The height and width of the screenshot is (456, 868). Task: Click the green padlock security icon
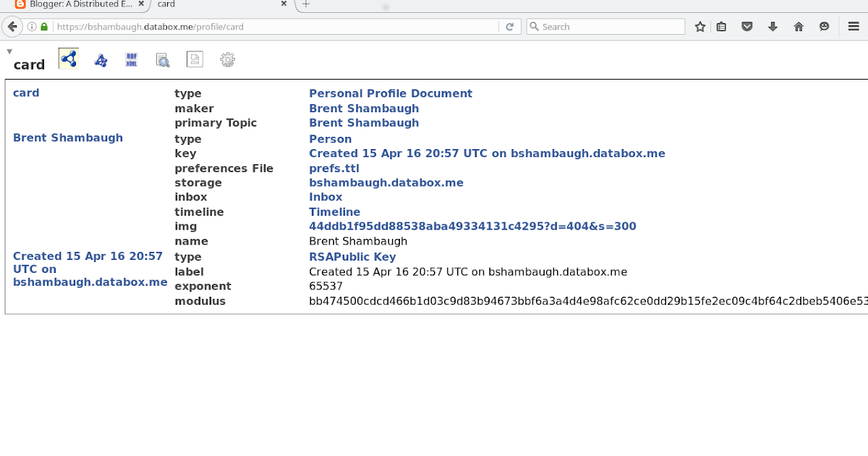[43, 26]
